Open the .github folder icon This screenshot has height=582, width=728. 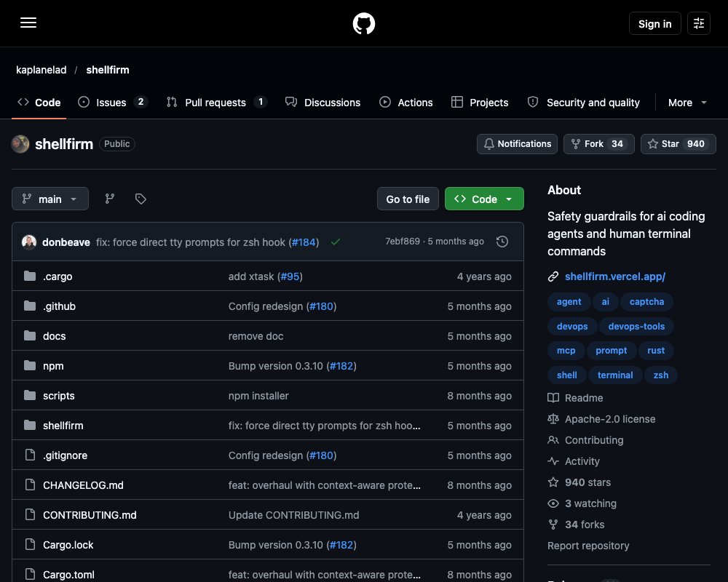coord(30,306)
